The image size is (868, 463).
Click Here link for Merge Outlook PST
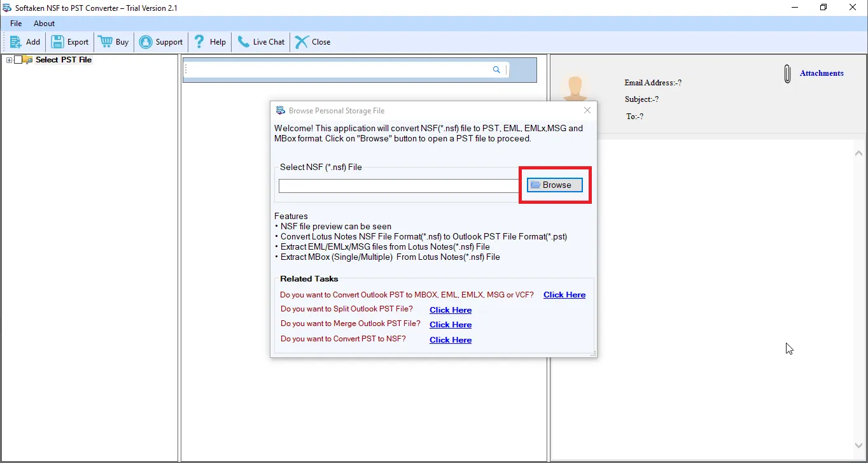(x=451, y=325)
